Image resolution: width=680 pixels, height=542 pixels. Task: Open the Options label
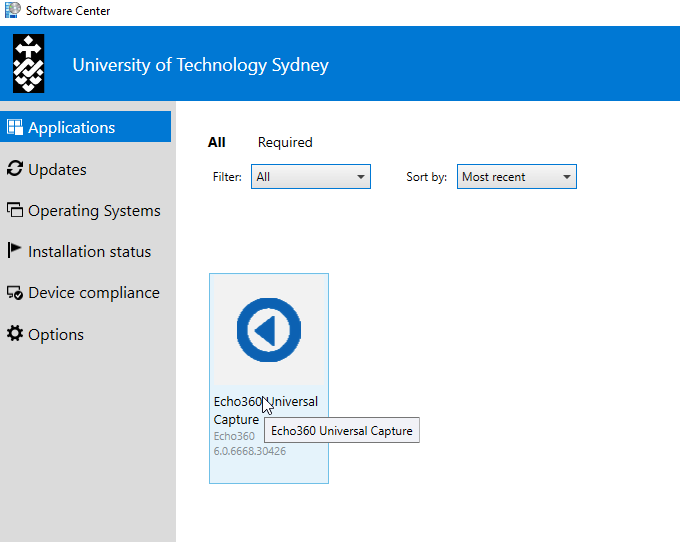pyautogui.click(x=56, y=335)
